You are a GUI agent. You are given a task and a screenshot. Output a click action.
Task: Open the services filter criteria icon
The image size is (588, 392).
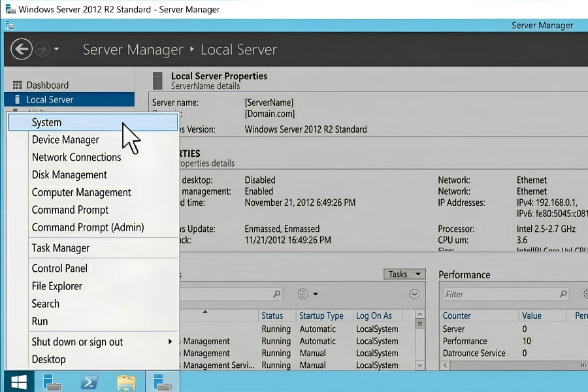point(303,294)
